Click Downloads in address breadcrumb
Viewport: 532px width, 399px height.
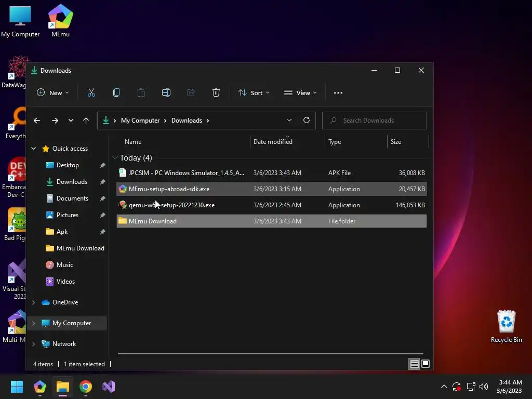pos(187,121)
